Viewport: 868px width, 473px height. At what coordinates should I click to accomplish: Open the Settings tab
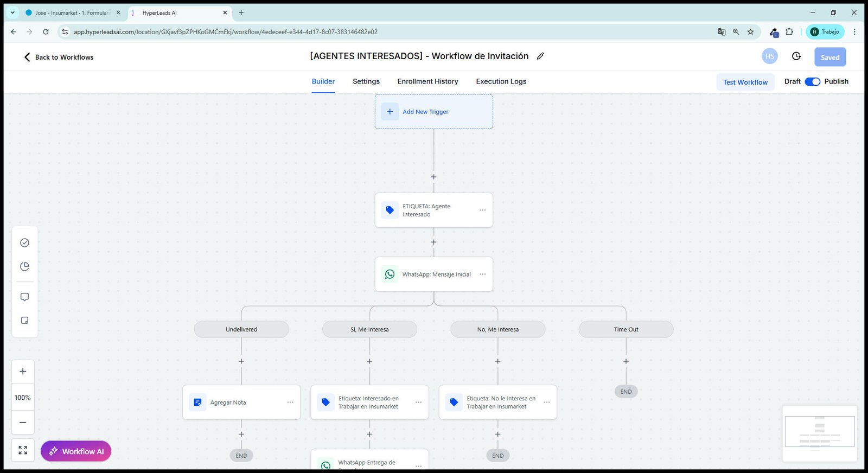click(x=366, y=81)
